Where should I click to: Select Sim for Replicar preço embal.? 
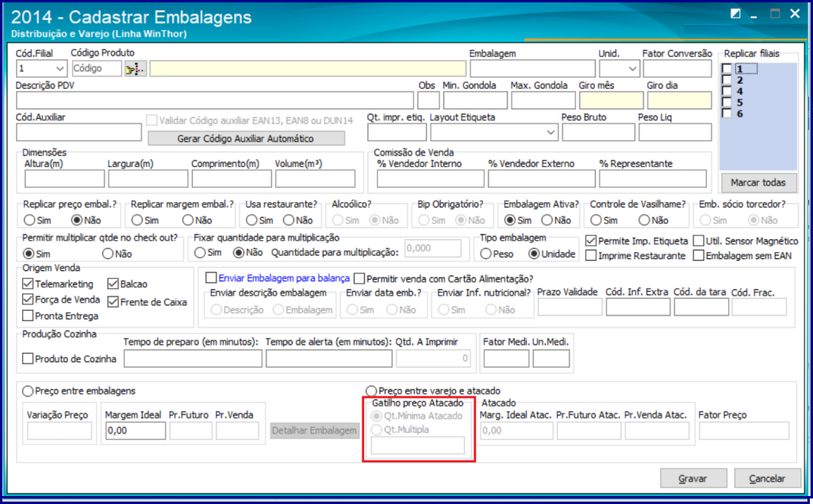coord(29,220)
